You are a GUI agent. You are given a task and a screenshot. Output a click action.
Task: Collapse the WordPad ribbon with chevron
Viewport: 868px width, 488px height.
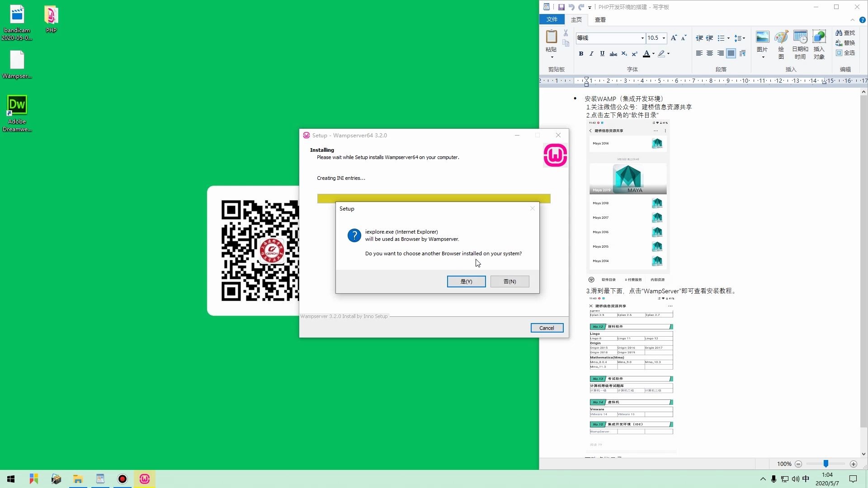pyautogui.click(x=852, y=20)
